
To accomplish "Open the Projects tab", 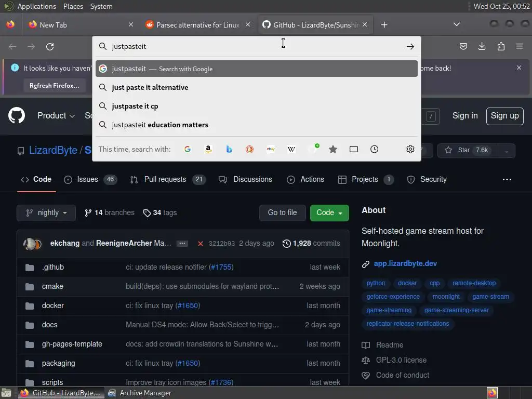I will [x=366, y=179].
